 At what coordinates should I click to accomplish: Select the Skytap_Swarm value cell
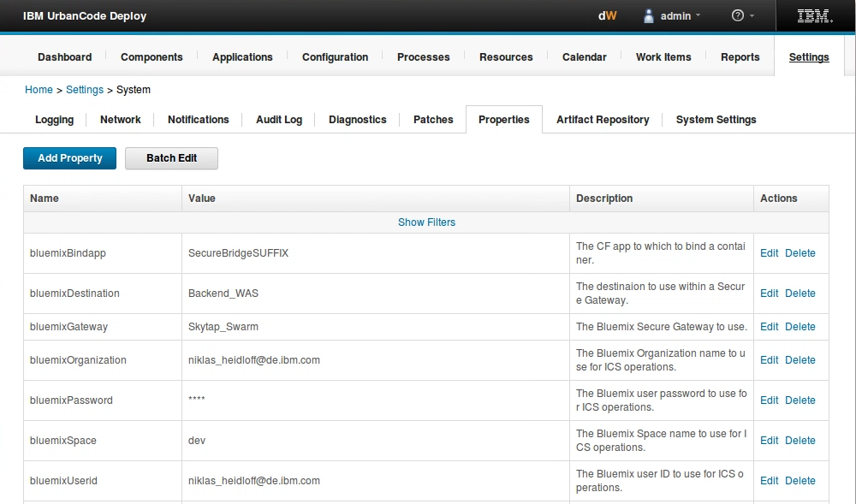pos(376,327)
